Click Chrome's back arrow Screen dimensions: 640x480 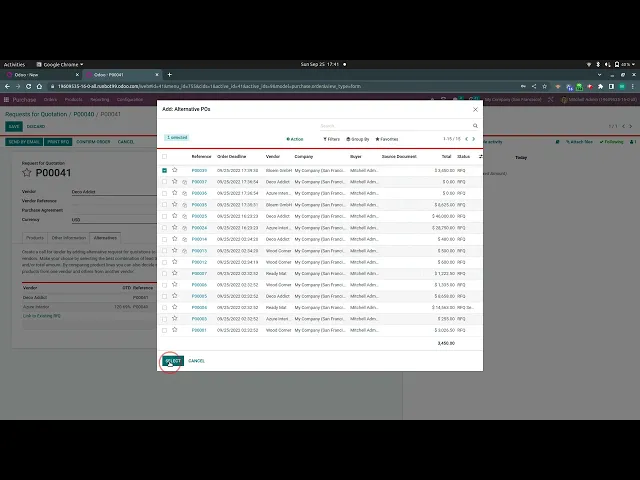(7, 87)
